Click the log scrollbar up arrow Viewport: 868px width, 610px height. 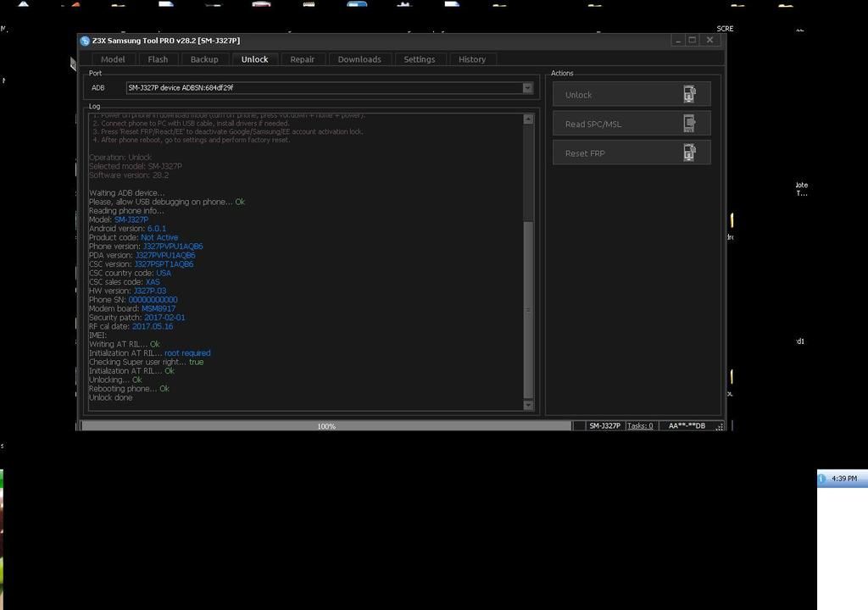coord(528,119)
